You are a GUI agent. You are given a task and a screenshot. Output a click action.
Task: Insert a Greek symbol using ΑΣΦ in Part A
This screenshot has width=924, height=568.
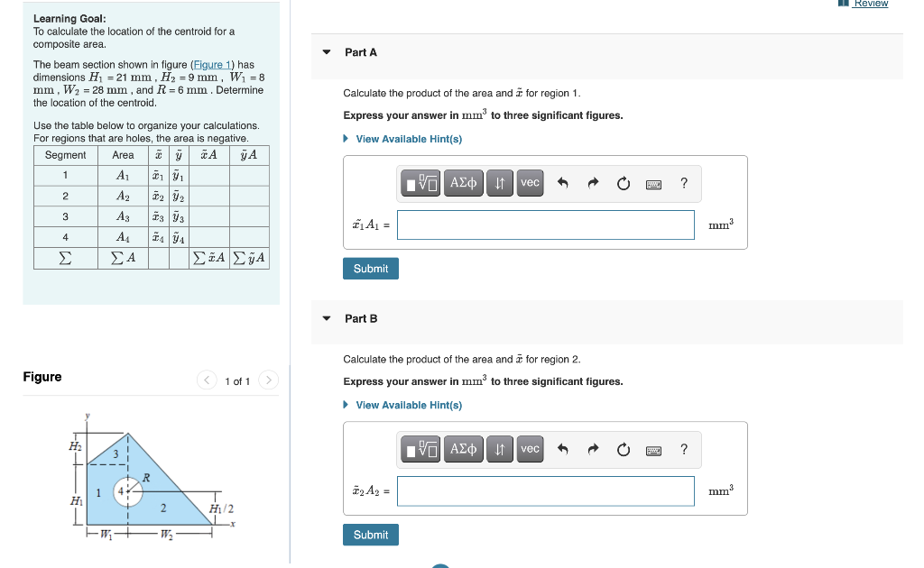click(463, 182)
